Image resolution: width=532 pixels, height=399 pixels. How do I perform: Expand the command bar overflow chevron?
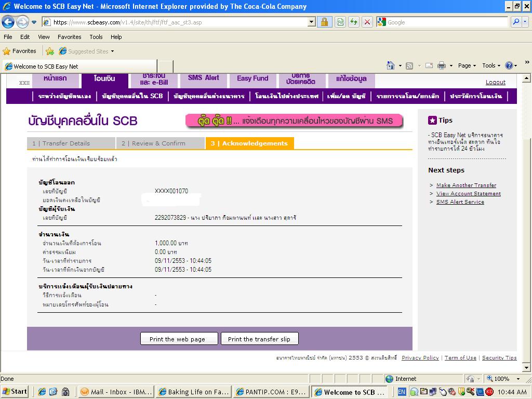click(x=527, y=62)
